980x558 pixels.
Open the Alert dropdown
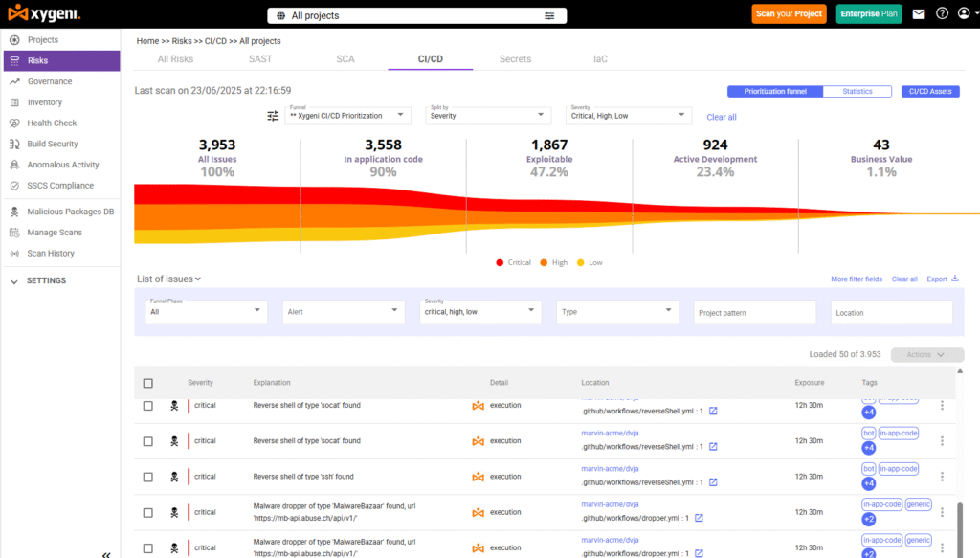pos(344,311)
